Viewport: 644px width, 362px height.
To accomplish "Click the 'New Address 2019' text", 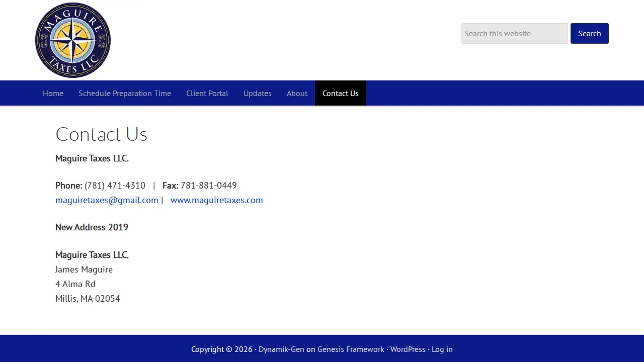I will [92, 227].
